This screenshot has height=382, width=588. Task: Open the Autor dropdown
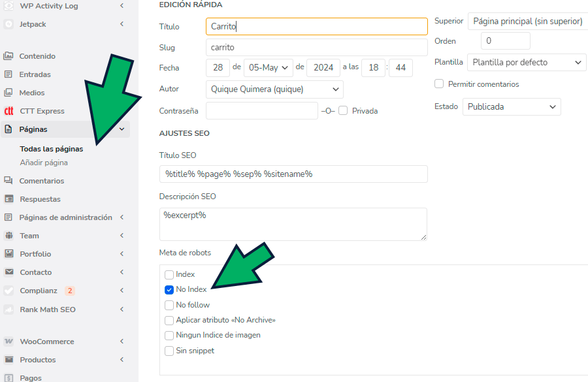click(274, 89)
